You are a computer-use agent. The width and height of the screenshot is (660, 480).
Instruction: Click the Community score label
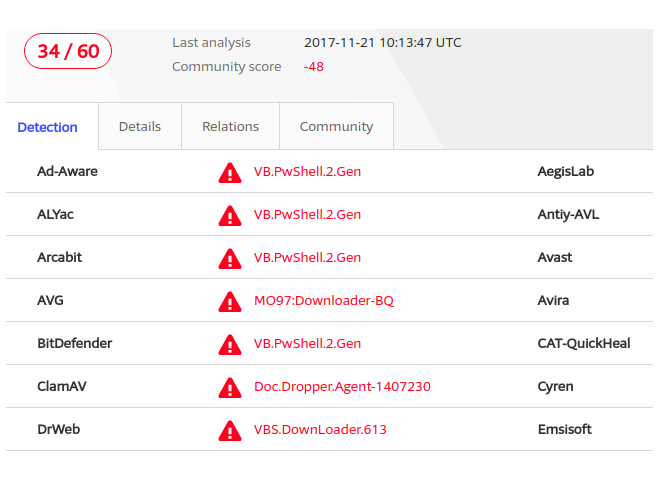point(226,67)
